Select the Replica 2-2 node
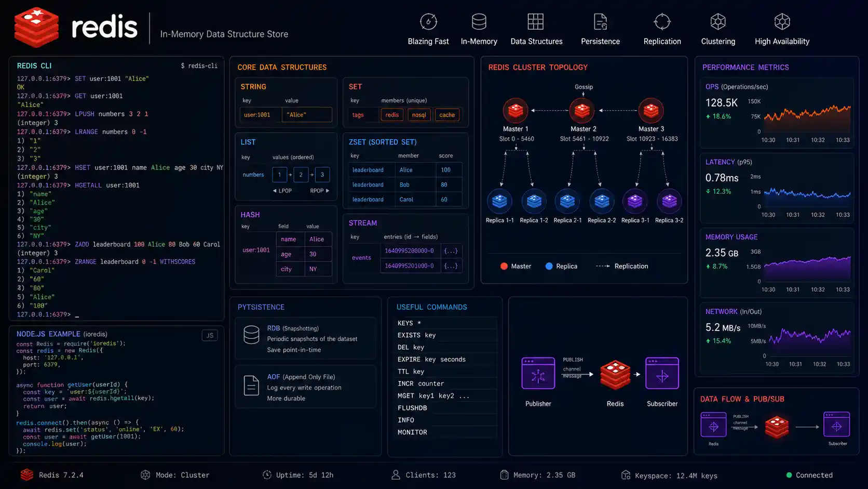868x489 pixels. 602,201
